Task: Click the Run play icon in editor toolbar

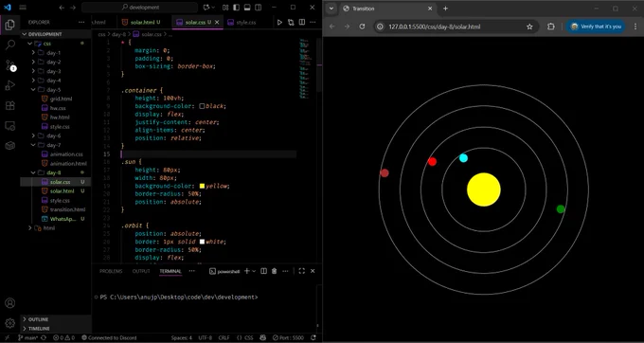Action: [279, 22]
